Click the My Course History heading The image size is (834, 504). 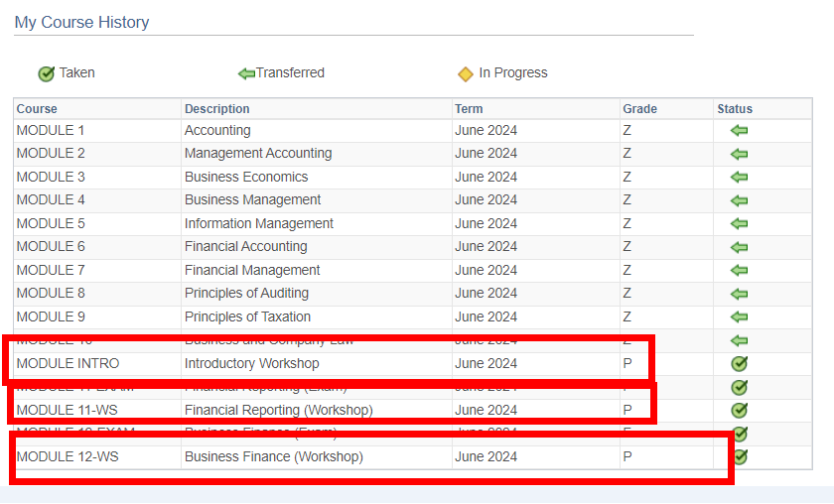(x=81, y=22)
